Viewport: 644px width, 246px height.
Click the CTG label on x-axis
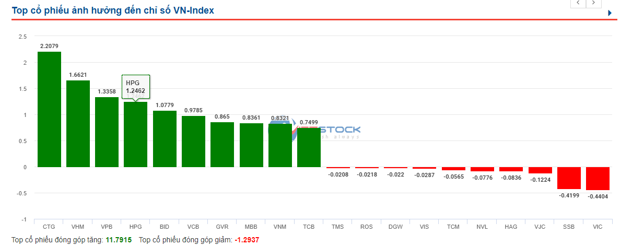point(49,227)
